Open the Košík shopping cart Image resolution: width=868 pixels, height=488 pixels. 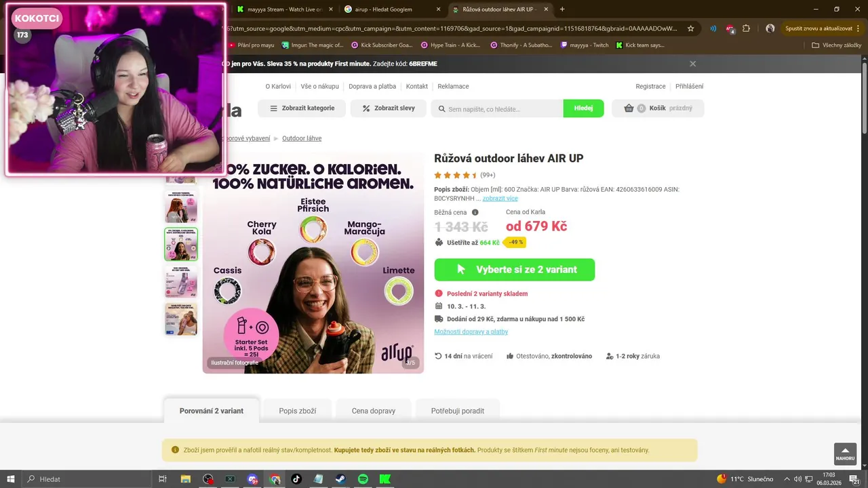click(x=658, y=108)
